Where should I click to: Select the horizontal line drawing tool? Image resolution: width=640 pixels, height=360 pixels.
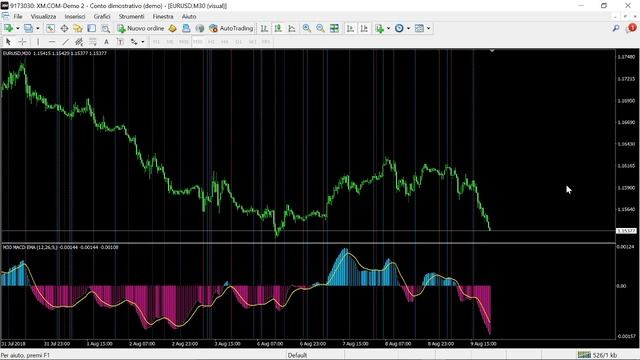(x=52, y=42)
